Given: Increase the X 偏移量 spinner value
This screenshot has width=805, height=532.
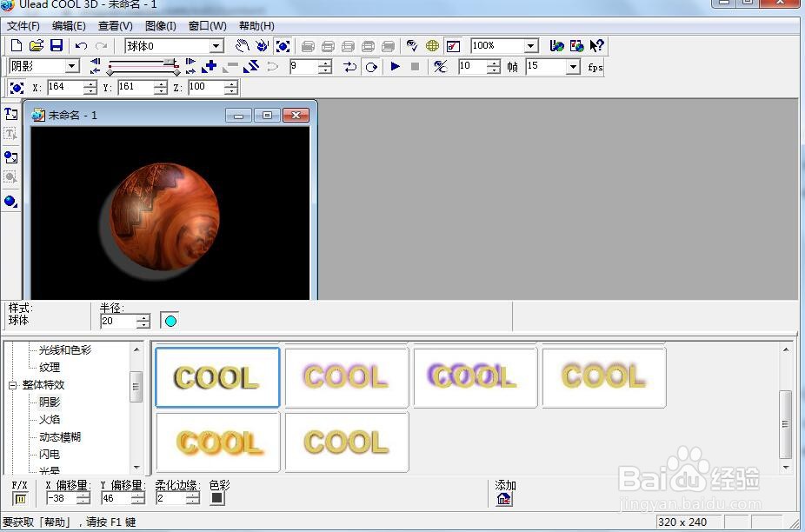Looking at the screenshot, I should pos(83,495).
